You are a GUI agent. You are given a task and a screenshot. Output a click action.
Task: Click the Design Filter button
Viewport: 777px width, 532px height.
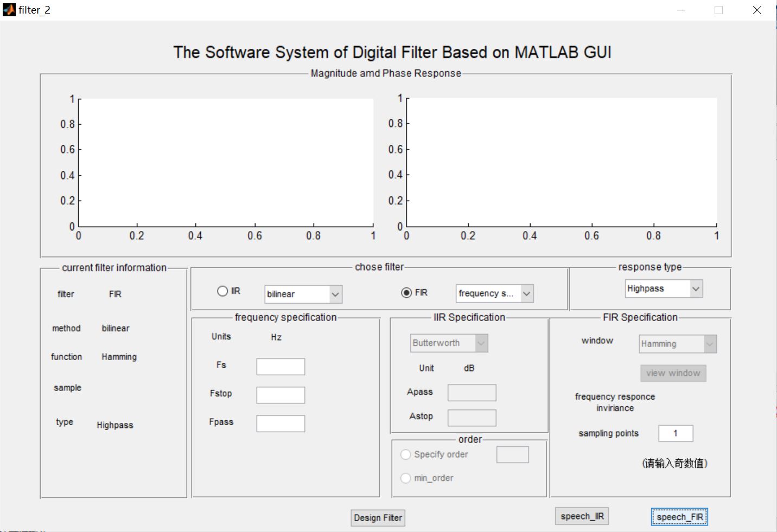378,518
